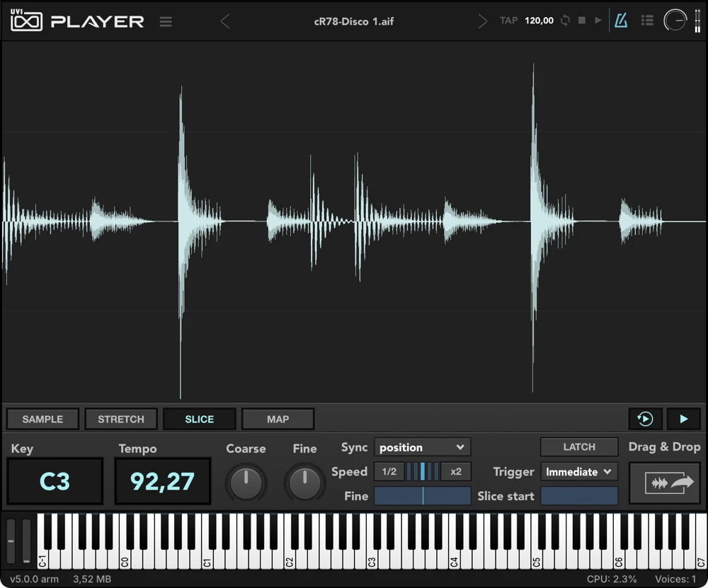Toggle the metronome icon

tap(621, 21)
